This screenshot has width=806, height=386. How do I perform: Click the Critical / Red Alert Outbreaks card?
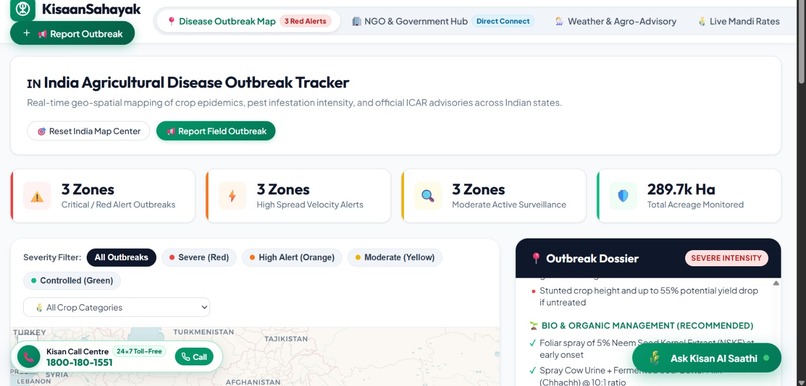tap(103, 196)
